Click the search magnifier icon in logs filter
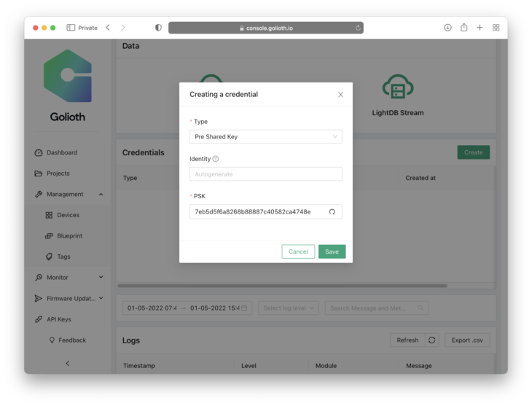The image size is (532, 406). pyautogui.click(x=420, y=308)
